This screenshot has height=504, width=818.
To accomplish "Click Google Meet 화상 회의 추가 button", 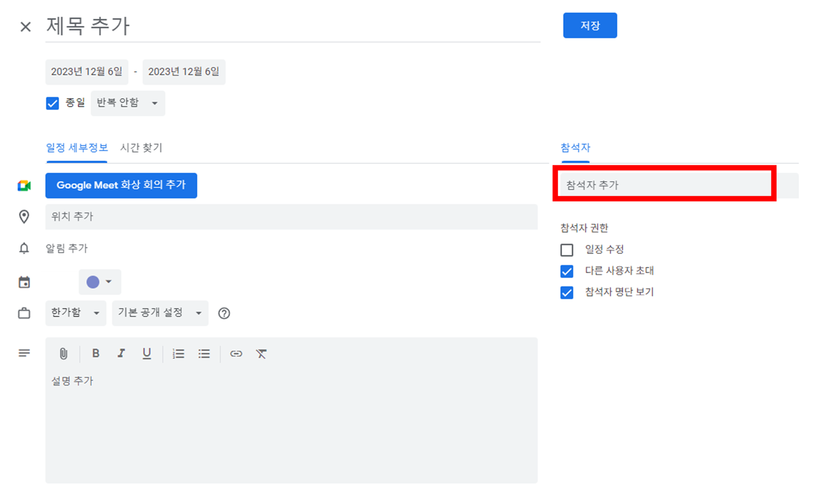I will (121, 185).
